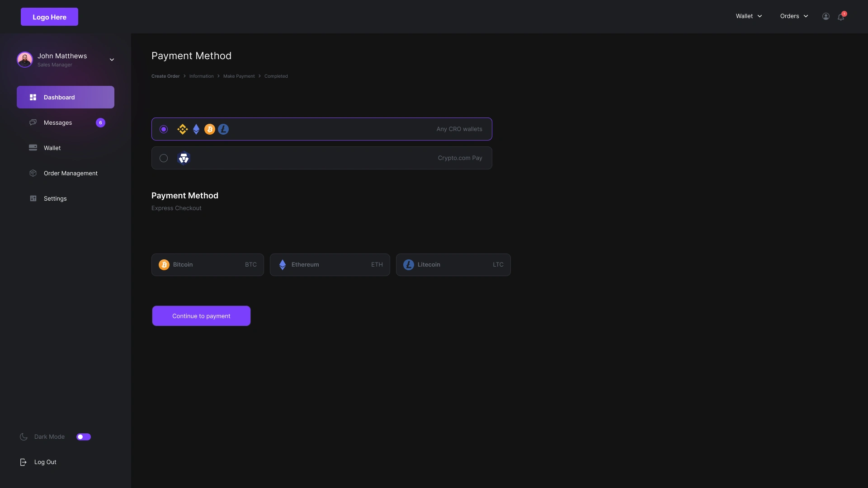Viewport: 868px width, 488px height.
Task: Click the notification bell icon
Action: pos(840,17)
